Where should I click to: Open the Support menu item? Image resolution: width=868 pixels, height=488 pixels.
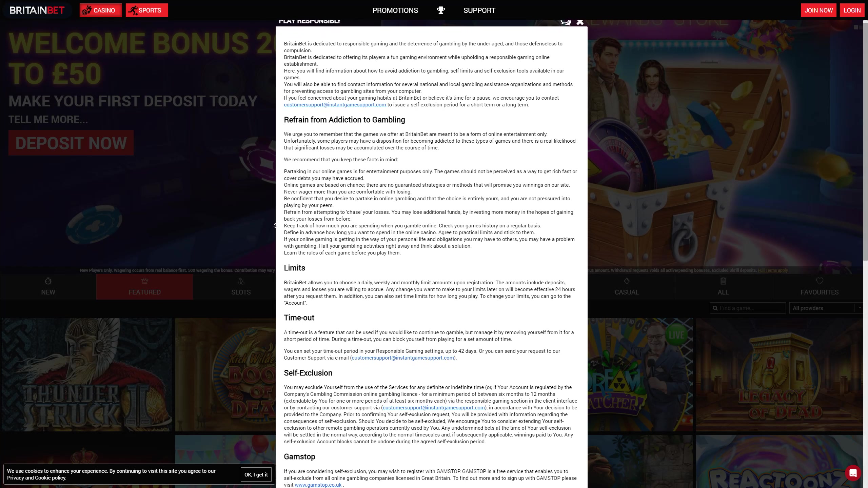pyautogui.click(x=479, y=10)
